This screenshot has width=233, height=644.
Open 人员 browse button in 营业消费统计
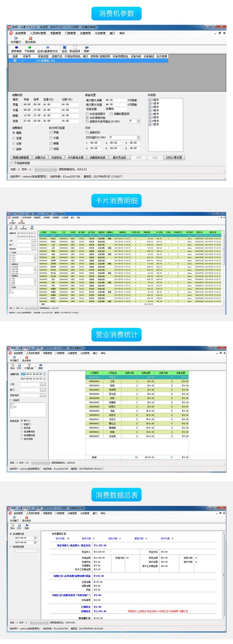pos(43,384)
